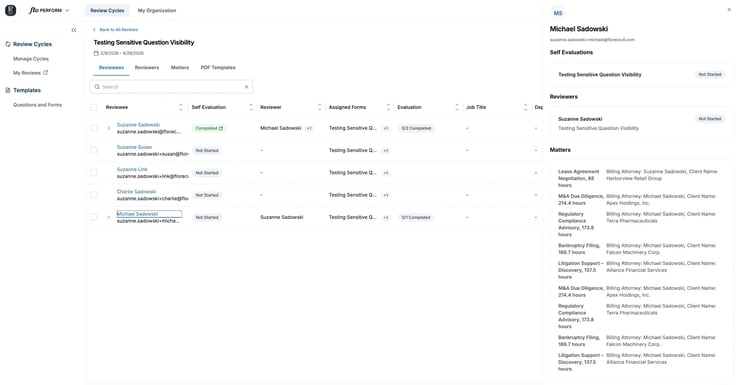Check the box for the Suzanne Susan row

click(94, 150)
